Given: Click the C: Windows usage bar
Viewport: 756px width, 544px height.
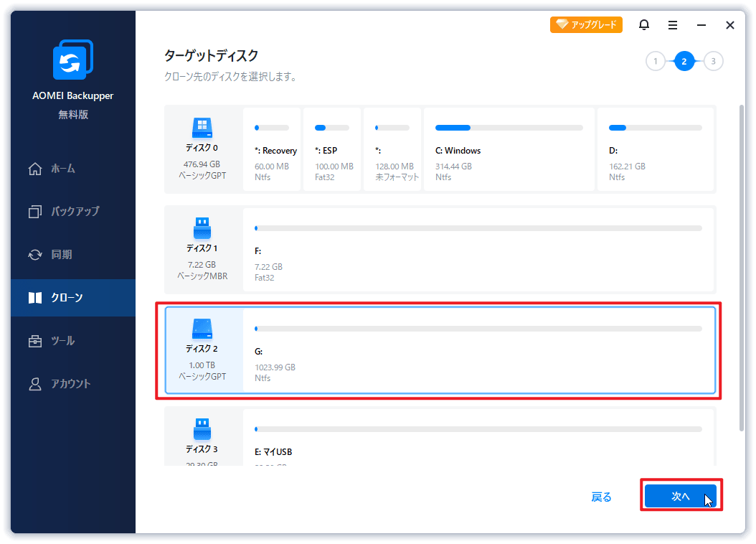Looking at the screenshot, I should 509,128.
